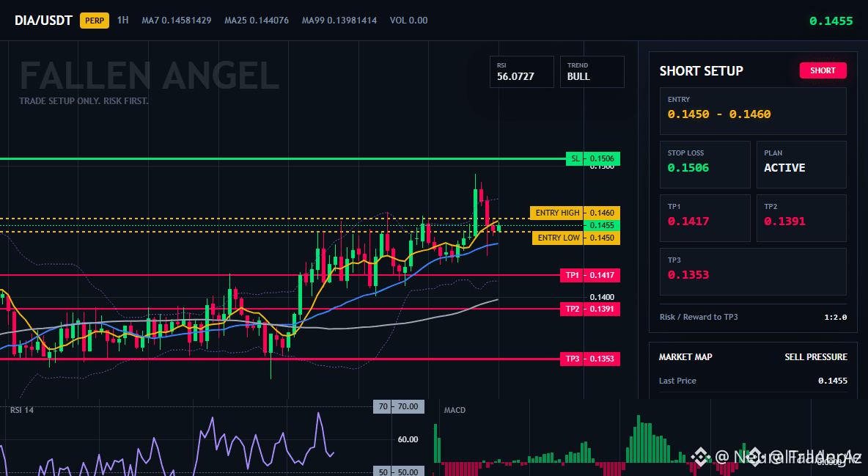Click the 0.1400 price axis label
The height and width of the screenshot is (476, 868).
[x=602, y=297]
